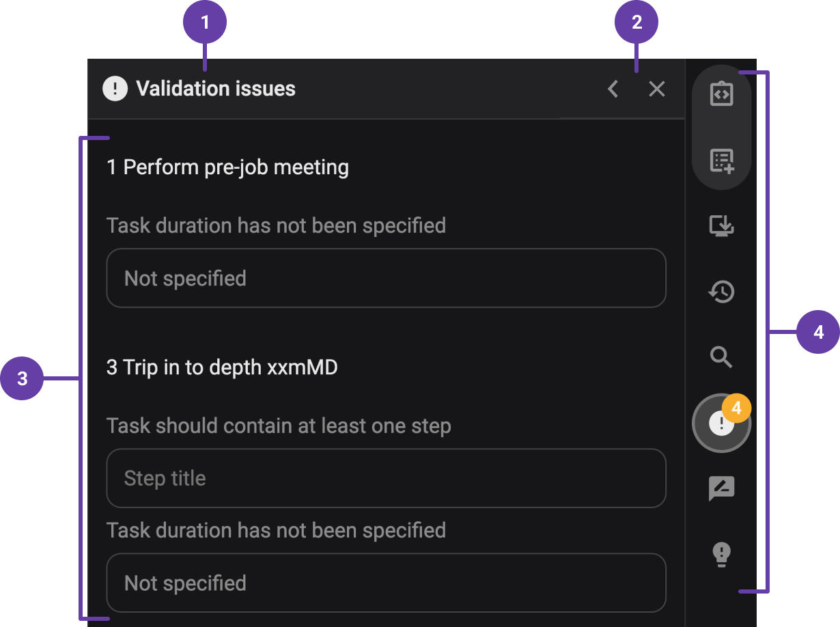Click the Not specified duration field under pre-job meeting
Image resolution: width=840 pixels, height=627 pixels.
point(386,278)
